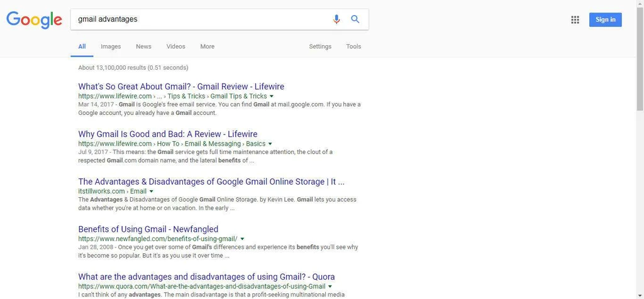Click the 'Jan 28, 2008' snippet text
The image size is (644, 299).
tap(96, 247)
